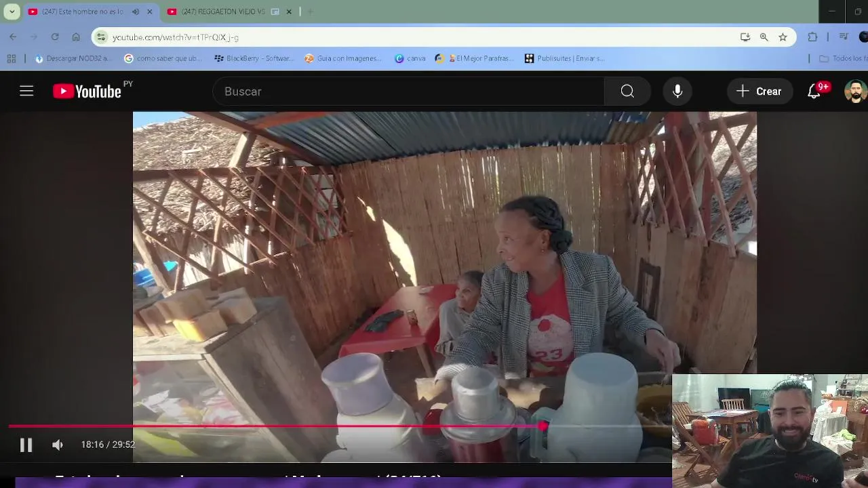This screenshot has width=868, height=488.
Task: Open the media controls icon in the toolbar
Action: click(x=844, y=37)
